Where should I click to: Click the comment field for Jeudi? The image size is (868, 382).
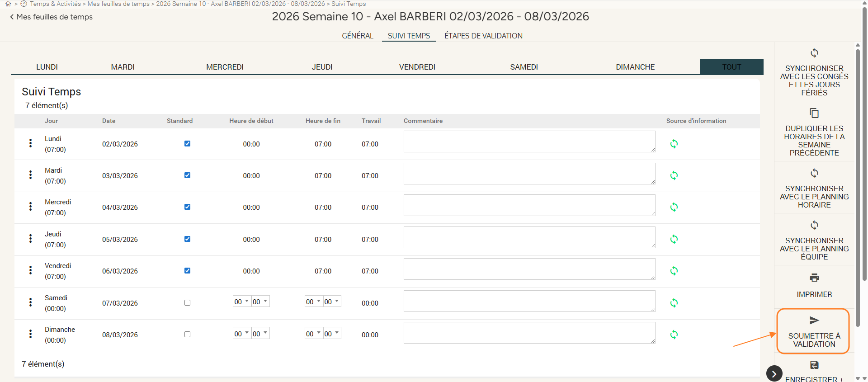pos(529,237)
